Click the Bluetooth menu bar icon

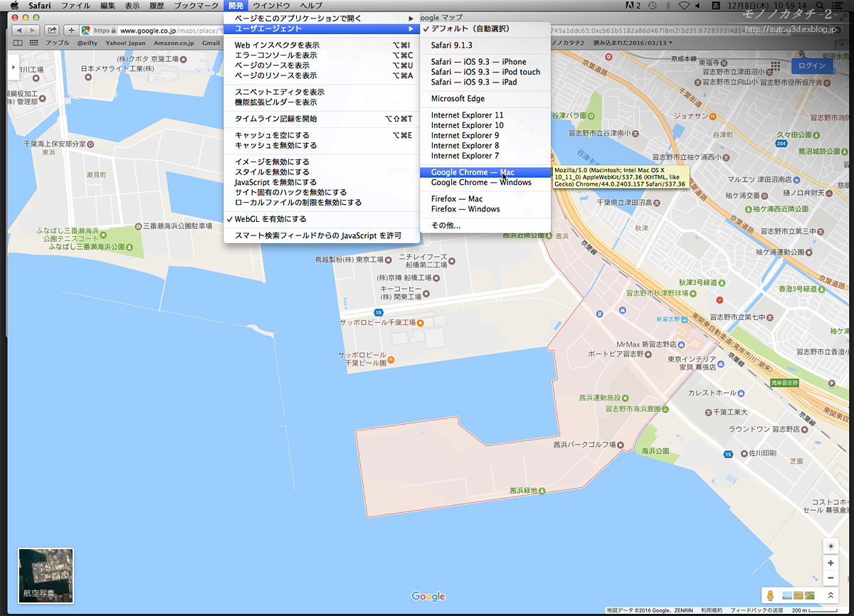pos(669,6)
